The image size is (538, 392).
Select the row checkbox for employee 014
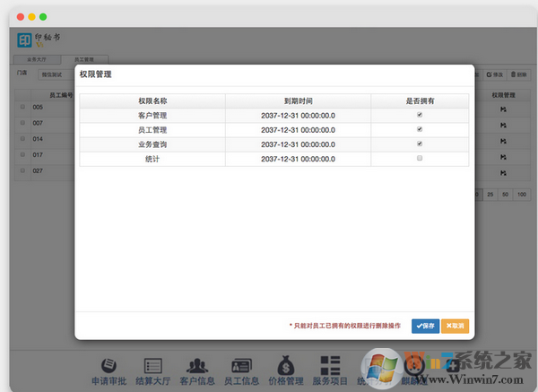(23, 139)
